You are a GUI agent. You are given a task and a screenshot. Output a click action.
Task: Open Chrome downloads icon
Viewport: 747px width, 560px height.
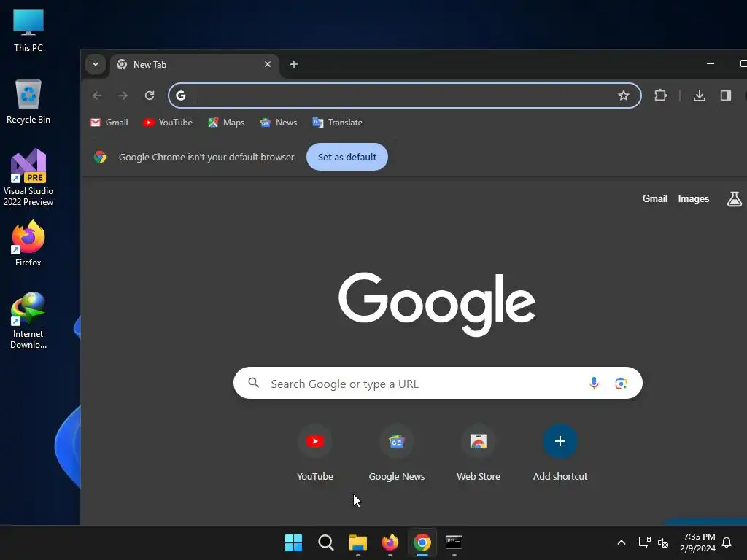[x=700, y=96]
